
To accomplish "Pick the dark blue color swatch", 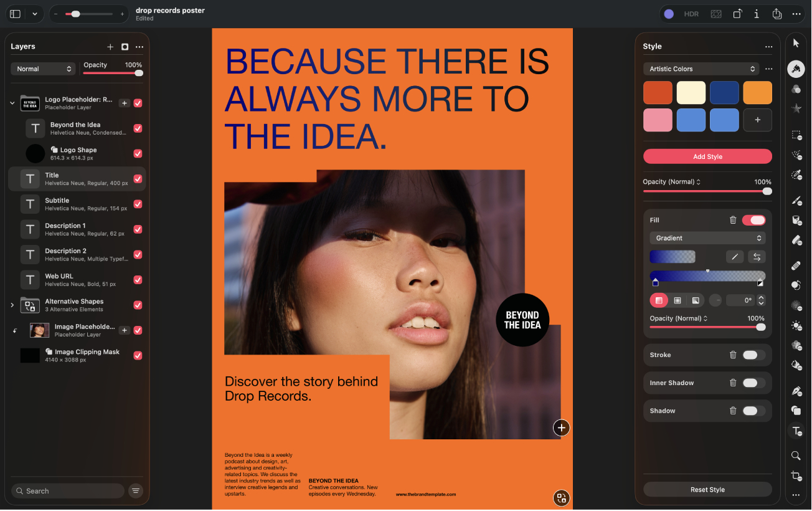I will (x=724, y=93).
